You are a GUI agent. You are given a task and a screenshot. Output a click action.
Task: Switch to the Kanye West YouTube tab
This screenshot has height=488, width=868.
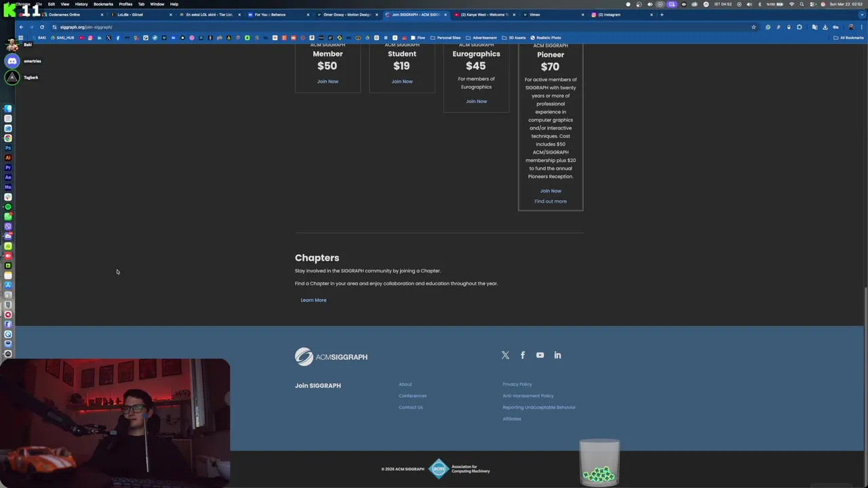(484, 14)
